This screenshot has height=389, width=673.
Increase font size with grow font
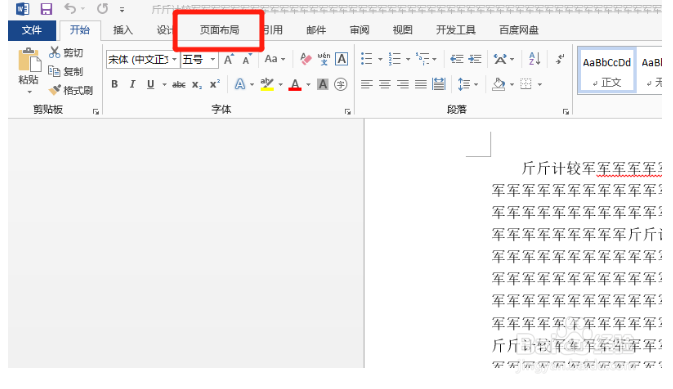(228, 59)
